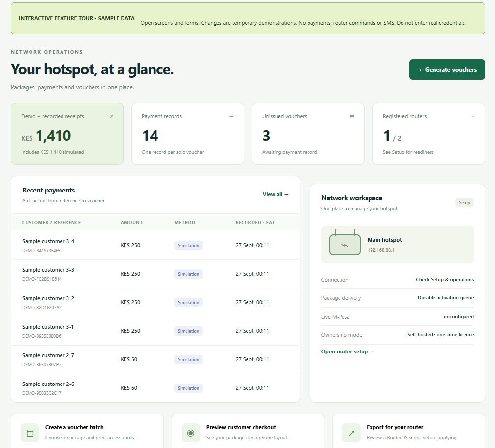The height and width of the screenshot is (448, 495).
Task: Click the Check Setup & operations value
Action: point(445,280)
